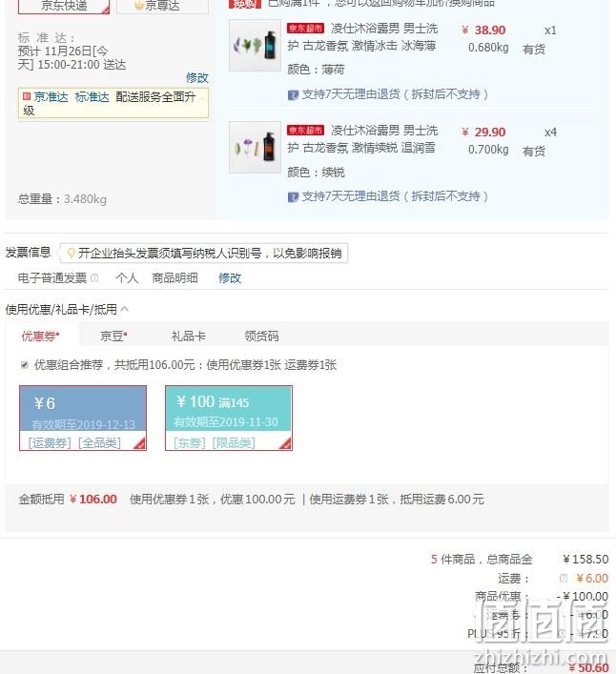
Task: Click the info icon next to 运费
Action: (564, 579)
